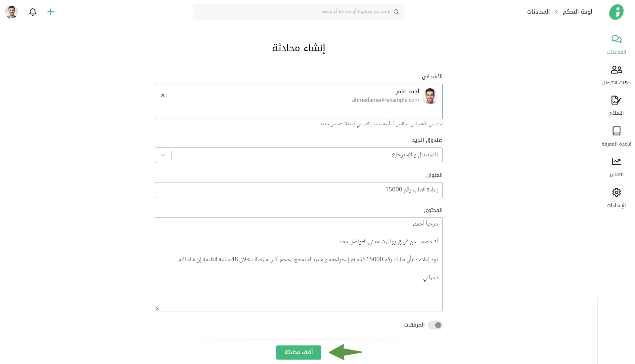Open the user profile avatar menu
The width and height of the screenshot is (635, 364).
coord(12,12)
